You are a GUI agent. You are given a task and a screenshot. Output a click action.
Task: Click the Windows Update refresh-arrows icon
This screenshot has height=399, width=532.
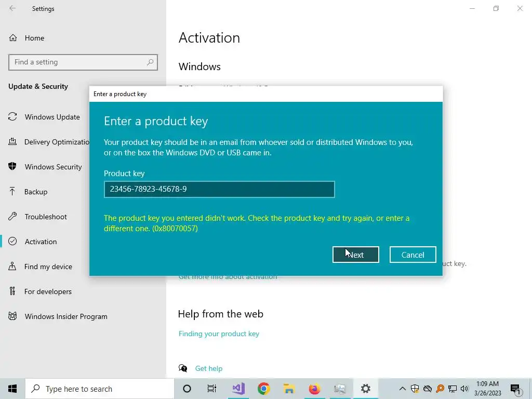(x=12, y=117)
